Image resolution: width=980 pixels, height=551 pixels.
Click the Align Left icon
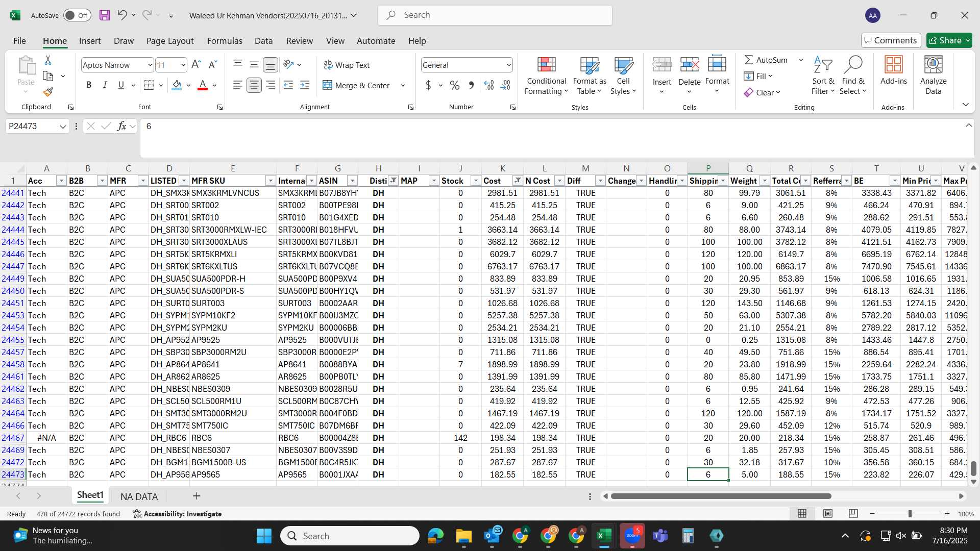pos(237,85)
